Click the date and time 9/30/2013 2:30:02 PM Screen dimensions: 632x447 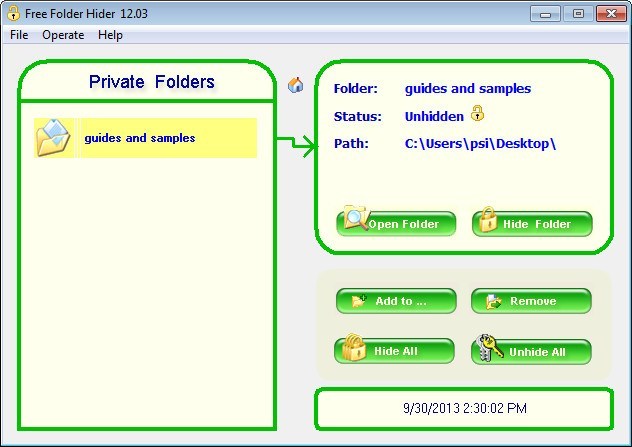point(465,408)
